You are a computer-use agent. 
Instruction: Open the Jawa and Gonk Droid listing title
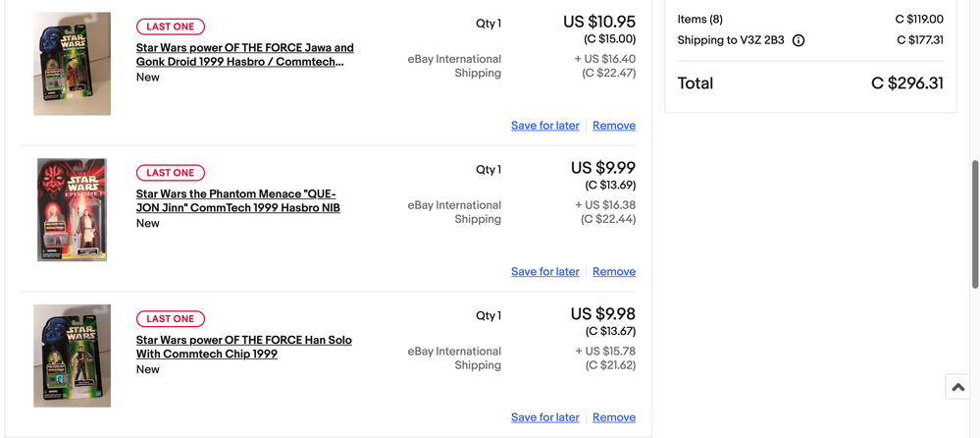pyautogui.click(x=244, y=55)
